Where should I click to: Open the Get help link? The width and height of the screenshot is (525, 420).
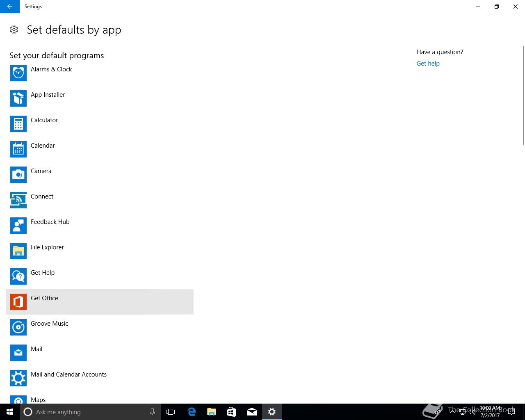(428, 64)
